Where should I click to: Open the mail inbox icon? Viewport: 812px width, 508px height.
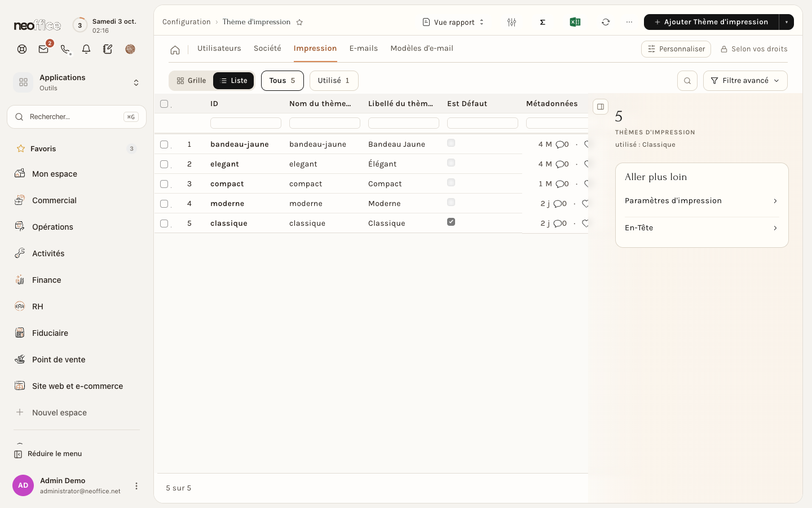[43, 49]
